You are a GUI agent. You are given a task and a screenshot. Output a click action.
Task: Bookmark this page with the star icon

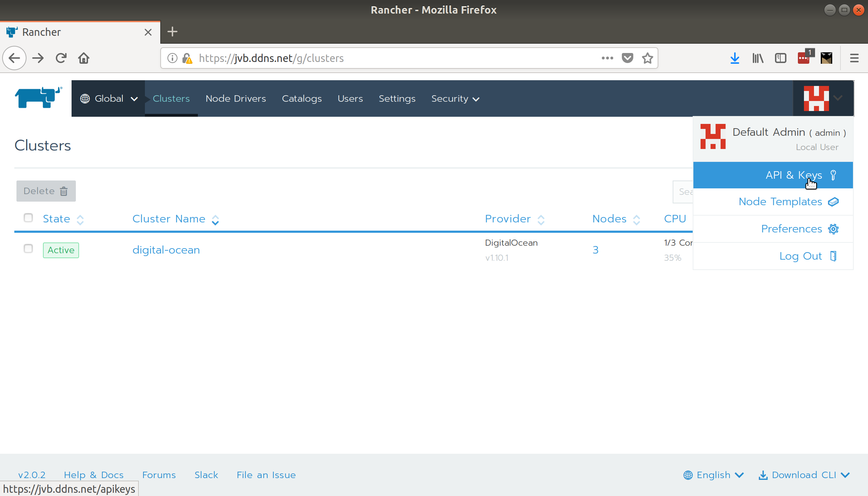647,58
